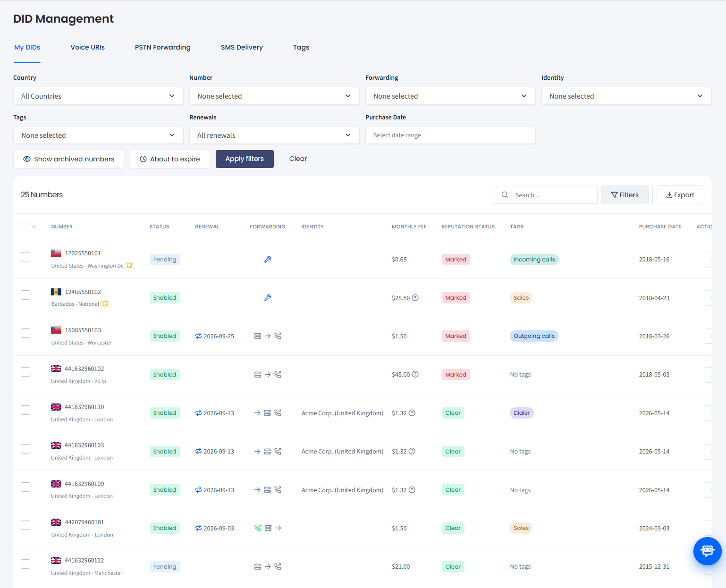Tick checkbox for 441632960102
The height and width of the screenshot is (588, 726).
tap(25, 372)
